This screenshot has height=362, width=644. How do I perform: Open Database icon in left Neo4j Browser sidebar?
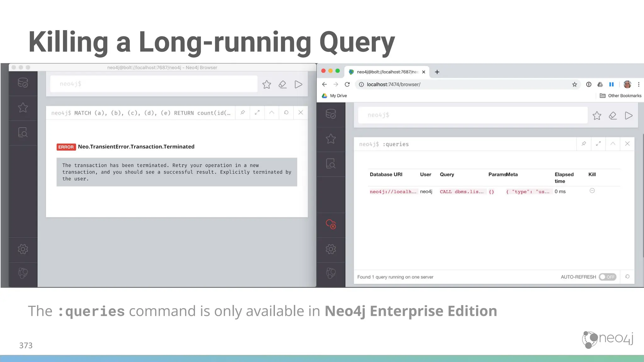(x=23, y=83)
